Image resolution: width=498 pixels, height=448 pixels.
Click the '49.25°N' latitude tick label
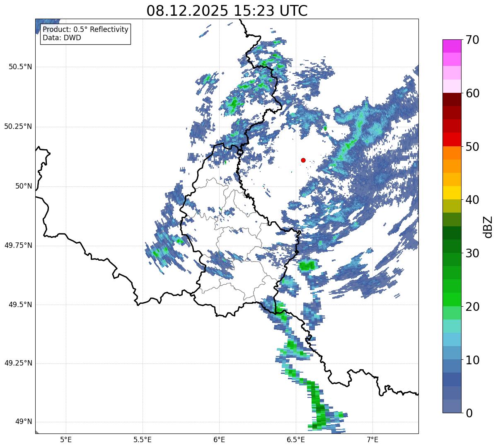click(x=18, y=363)
